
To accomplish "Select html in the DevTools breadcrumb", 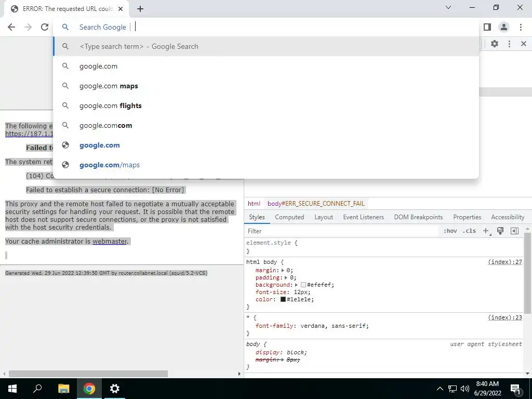I will pyautogui.click(x=254, y=204).
